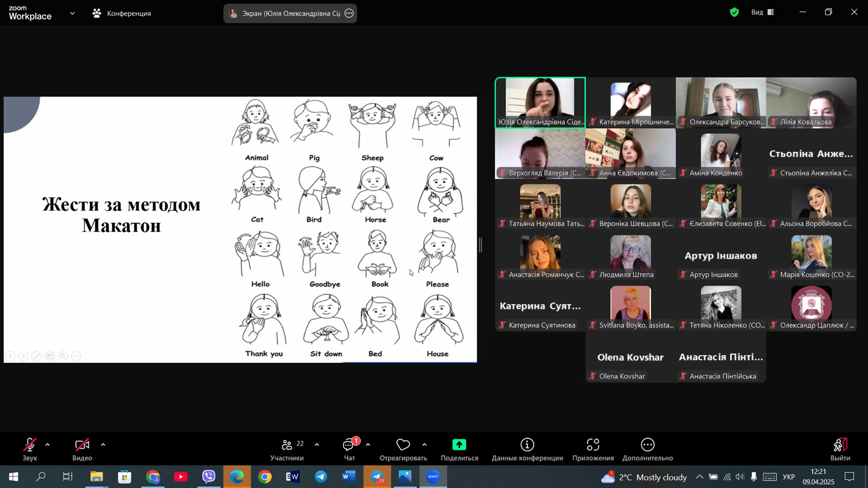Image resolution: width=868 pixels, height=488 pixels.
Task: Start sharing with the green Share button
Action: 459,450
